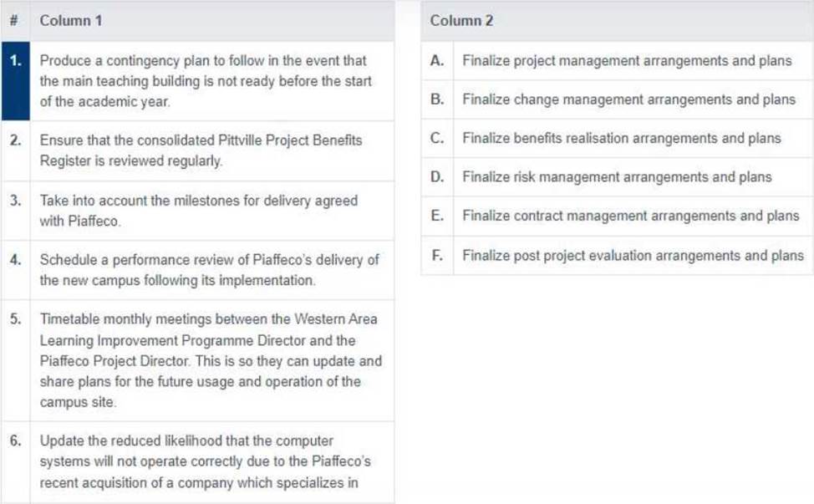The height and width of the screenshot is (504, 814).
Task: Select option A project management arrangements
Action: point(617,61)
